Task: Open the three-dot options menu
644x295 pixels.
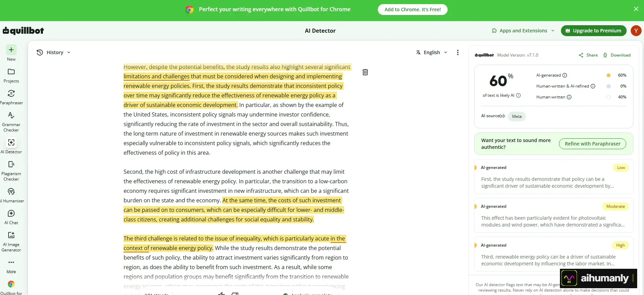Action: click(x=458, y=52)
